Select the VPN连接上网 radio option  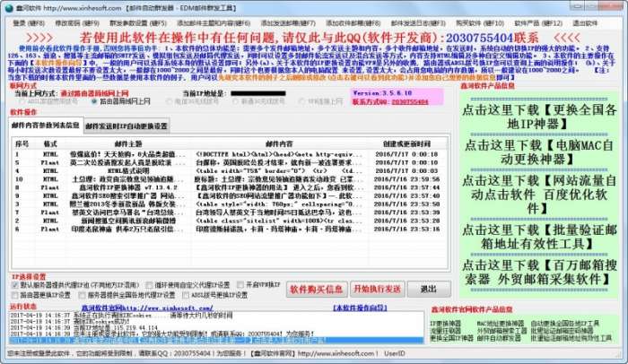(321, 101)
